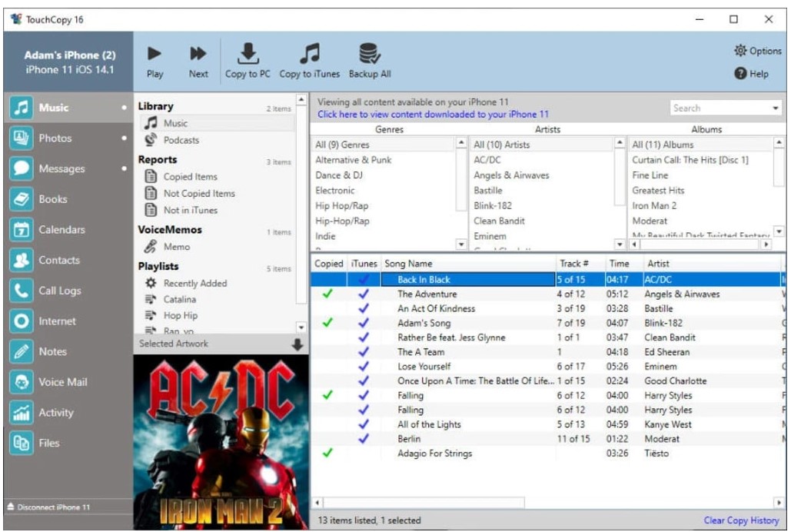The height and width of the screenshot is (532, 791).
Task: Select the song Lose Yourself
Action: coord(547,367)
